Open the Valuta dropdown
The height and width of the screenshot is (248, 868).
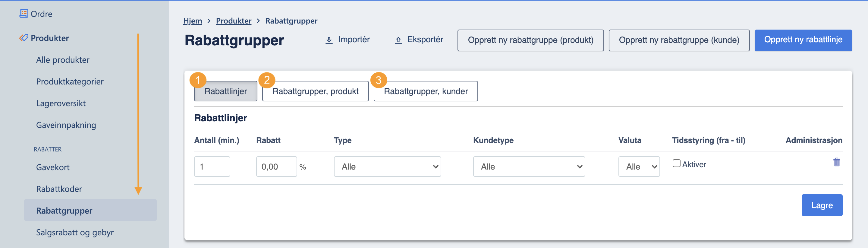pos(639,166)
